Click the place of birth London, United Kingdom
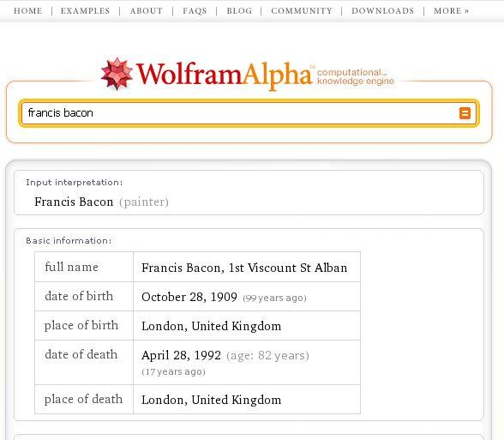Image resolution: width=504 pixels, height=440 pixels. coord(212,326)
